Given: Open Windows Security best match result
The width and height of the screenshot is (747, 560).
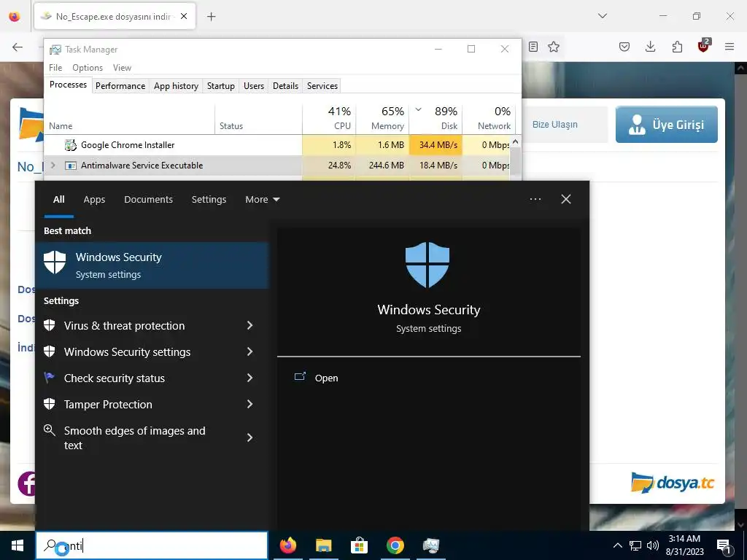Looking at the screenshot, I should tap(152, 265).
